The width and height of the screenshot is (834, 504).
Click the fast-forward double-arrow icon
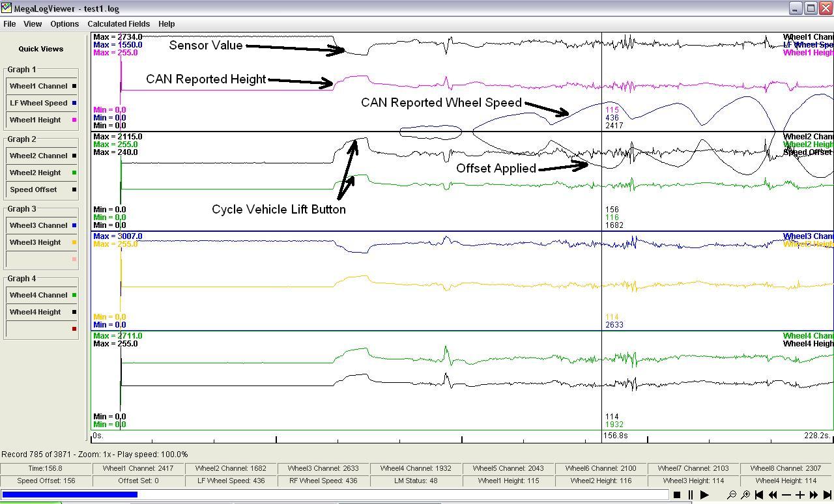point(814,495)
